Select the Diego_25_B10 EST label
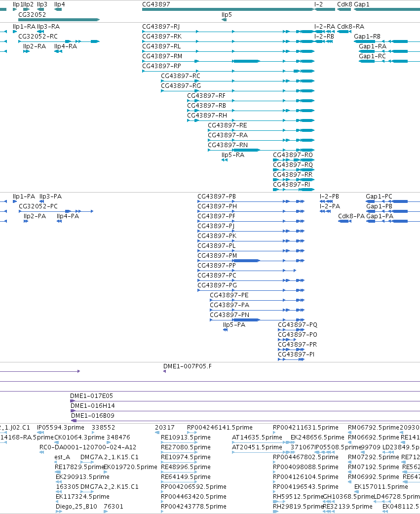The image size is (420, 514). (x=76, y=507)
